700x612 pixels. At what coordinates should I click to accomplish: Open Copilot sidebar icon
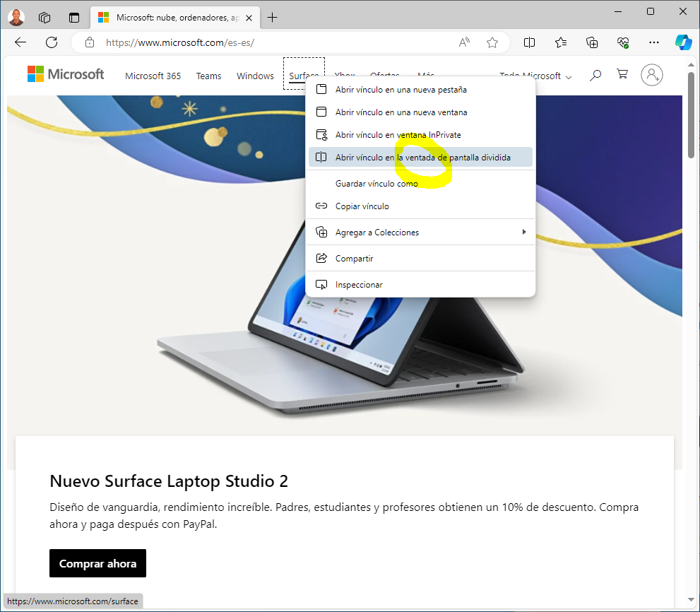pos(684,42)
